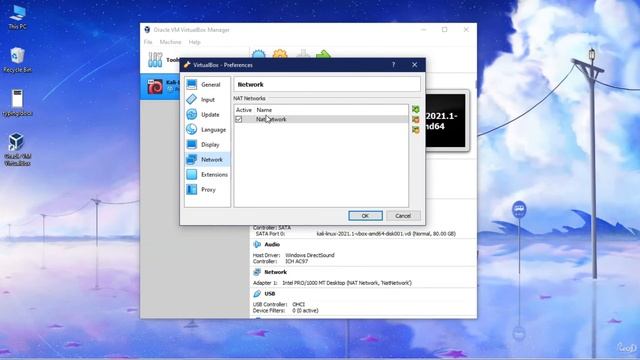Open the Audio section header

(x=272, y=244)
